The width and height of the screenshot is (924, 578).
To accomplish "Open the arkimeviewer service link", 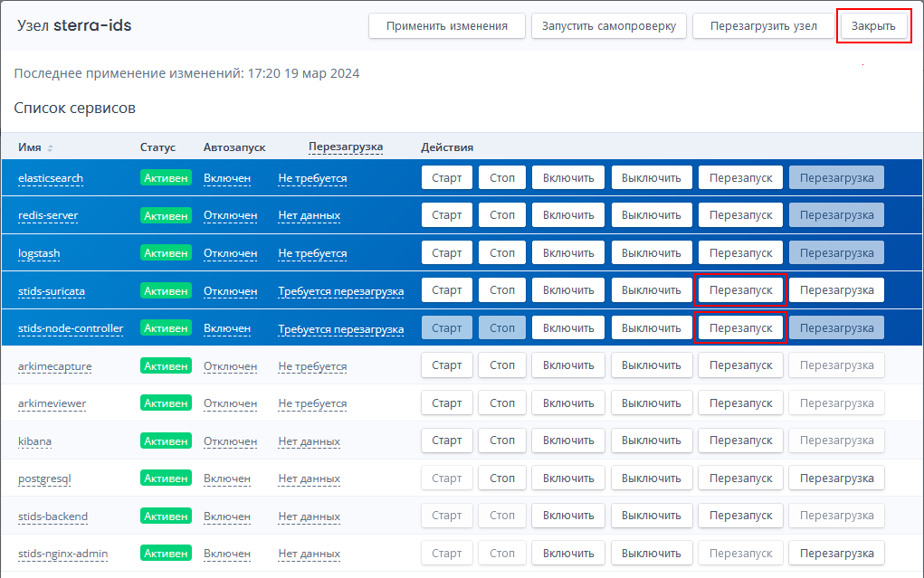I will coord(52,403).
